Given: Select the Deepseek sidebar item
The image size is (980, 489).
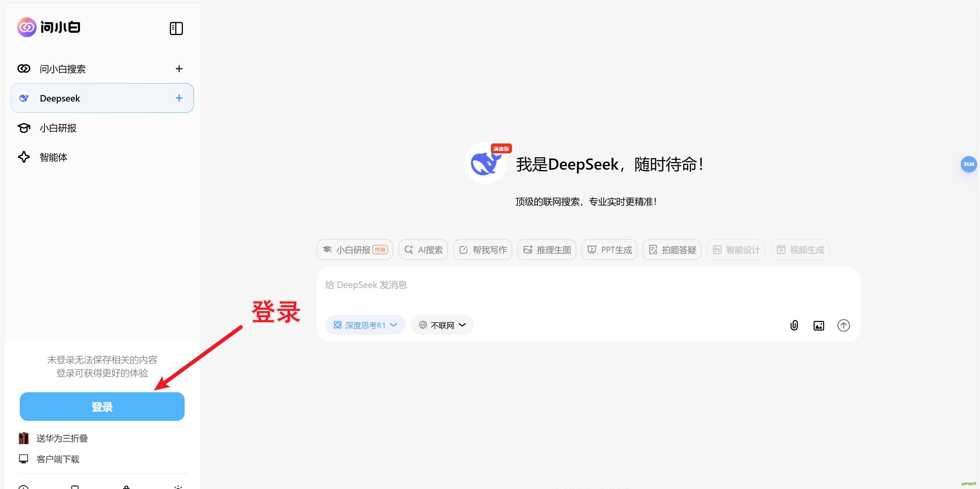Looking at the screenshot, I should click(102, 98).
